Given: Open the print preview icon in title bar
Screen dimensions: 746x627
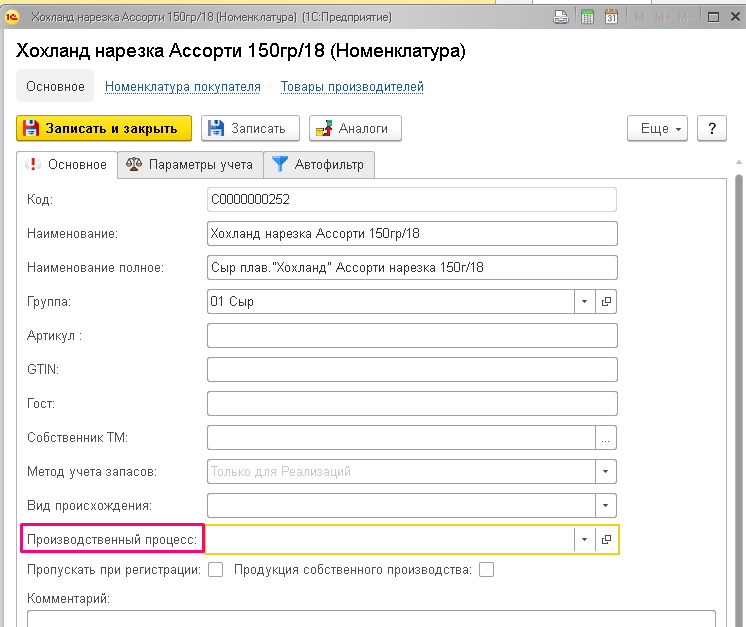Looking at the screenshot, I should tap(561, 17).
